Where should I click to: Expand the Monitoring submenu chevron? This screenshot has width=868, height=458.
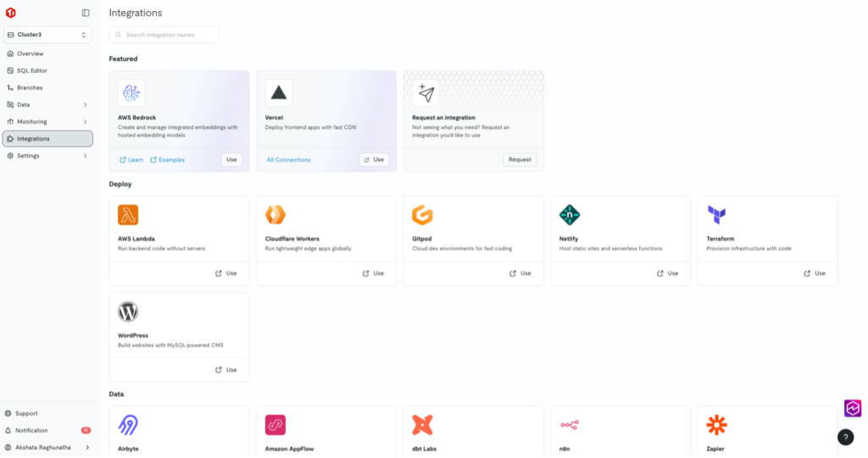(86, 122)
